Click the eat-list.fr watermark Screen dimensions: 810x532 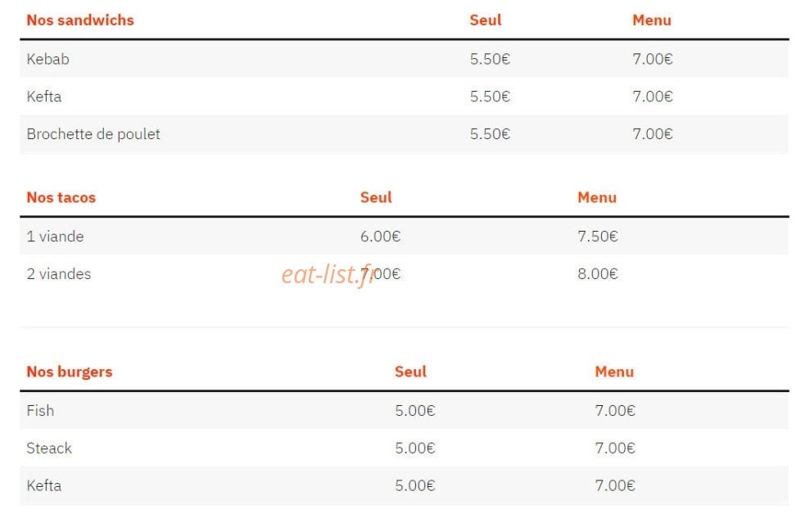coord(328,274)
